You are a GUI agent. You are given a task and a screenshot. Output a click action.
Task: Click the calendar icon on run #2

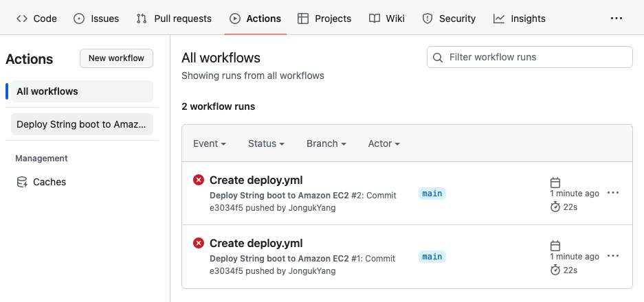click(x=555, y=182)
